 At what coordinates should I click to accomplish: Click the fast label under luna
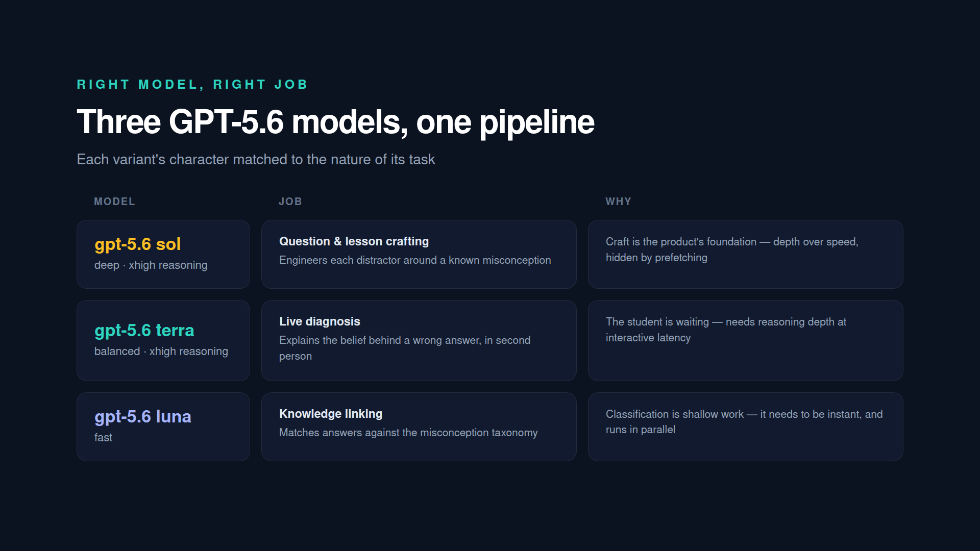click(103, 438)
